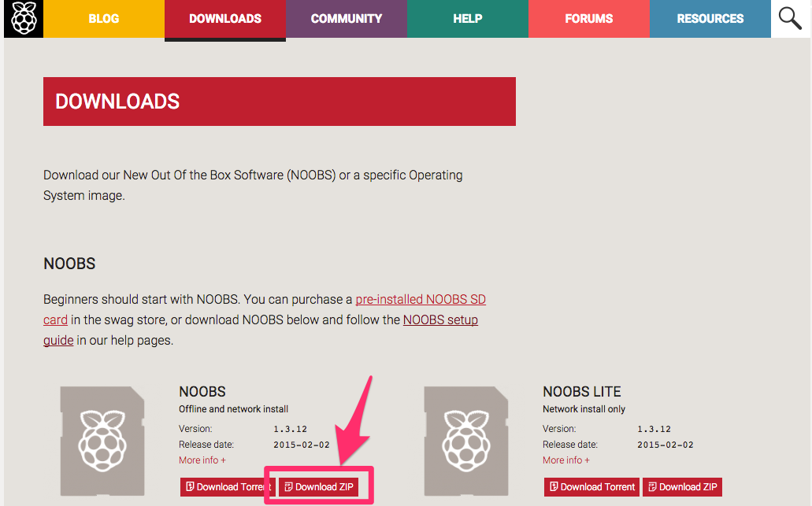Click NOOBS LITE version value 1.3.12
Image resolution: width=812 pixels, height=506 pixels.
pyautogui.click(x=654, y=429)
